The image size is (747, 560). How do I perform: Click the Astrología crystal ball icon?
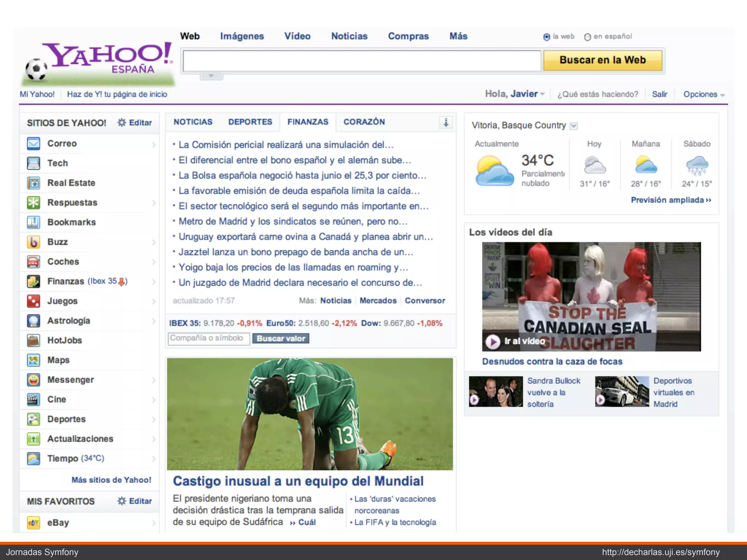pyautogui.click(x=34, y=321)
